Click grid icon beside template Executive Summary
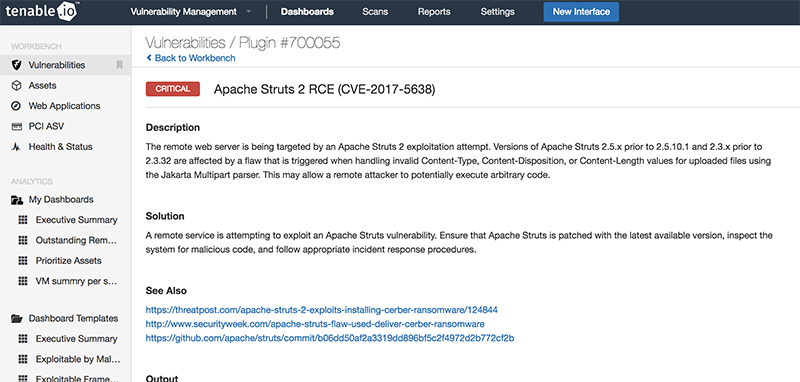The width and height of the screenshot is (800, 382). coord(22,339)
